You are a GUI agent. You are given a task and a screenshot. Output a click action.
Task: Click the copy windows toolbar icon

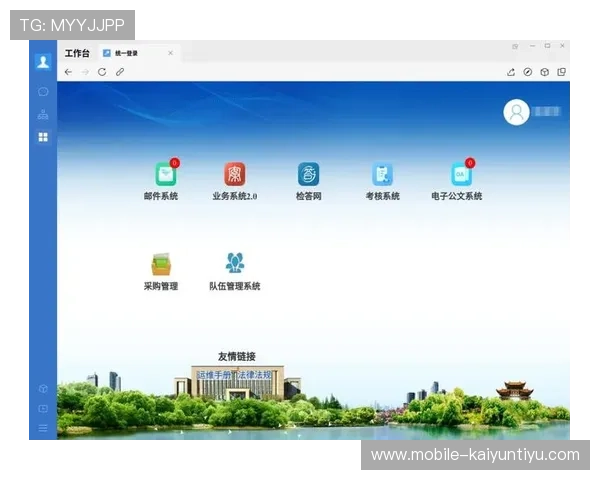[561, 72]
